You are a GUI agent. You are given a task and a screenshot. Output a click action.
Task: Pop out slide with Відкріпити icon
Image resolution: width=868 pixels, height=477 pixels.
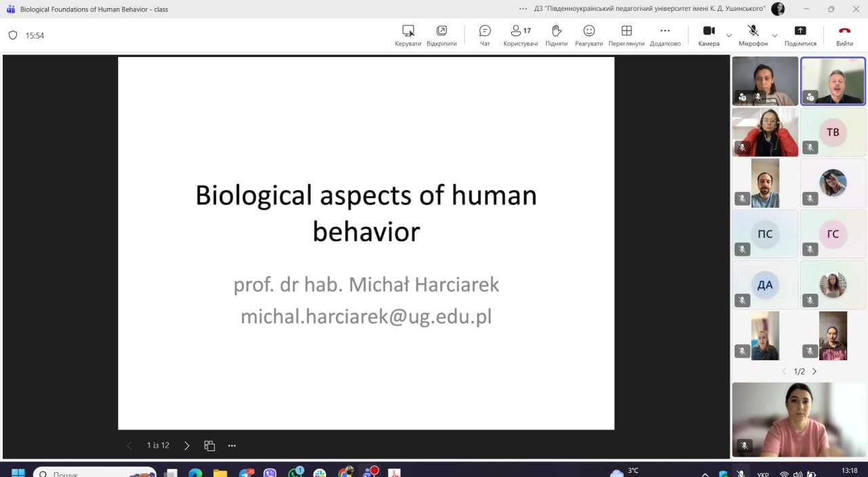[441, 31]
